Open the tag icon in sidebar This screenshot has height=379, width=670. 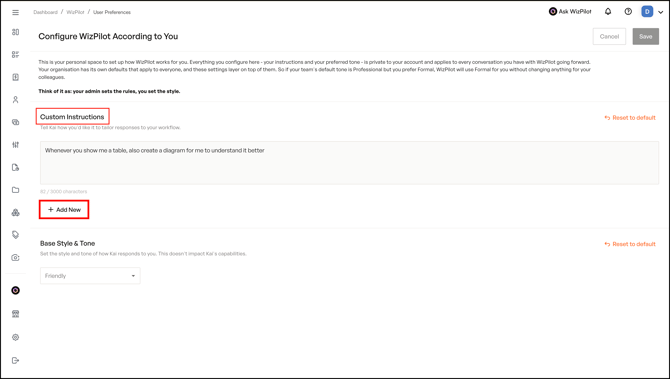tap(15, 235)
